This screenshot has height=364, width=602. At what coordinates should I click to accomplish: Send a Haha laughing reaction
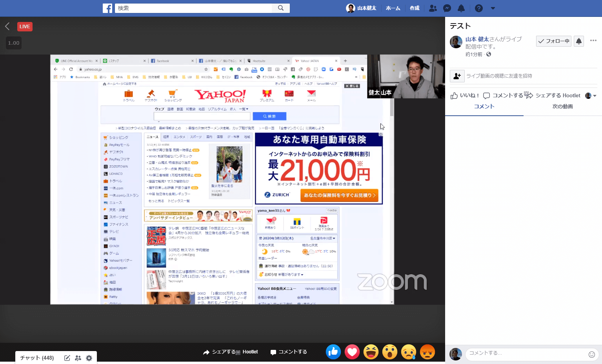point(371,352)
